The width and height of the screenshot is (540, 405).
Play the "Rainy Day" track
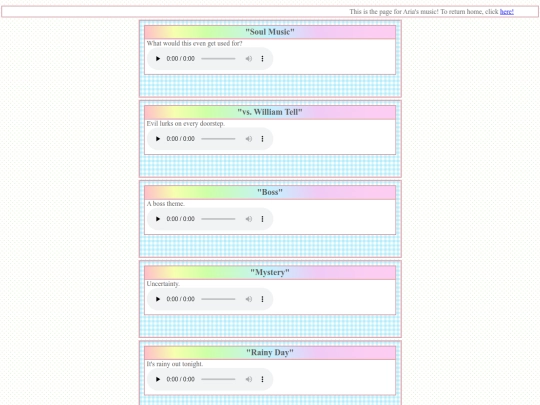pos(158,379)
